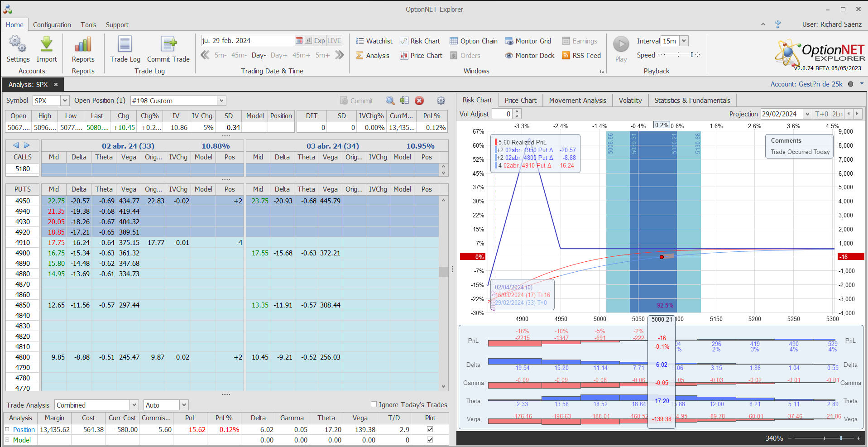Toggle the Model row Plot checkbox
The height and width of the screenshot is (447, 868).
coord(430,440)
